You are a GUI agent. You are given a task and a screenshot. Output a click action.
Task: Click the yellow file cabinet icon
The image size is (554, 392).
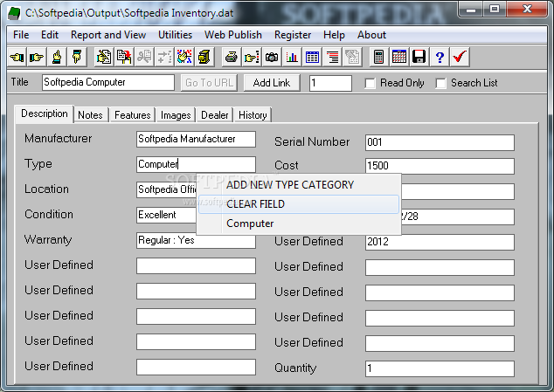[x=204, y=57]
